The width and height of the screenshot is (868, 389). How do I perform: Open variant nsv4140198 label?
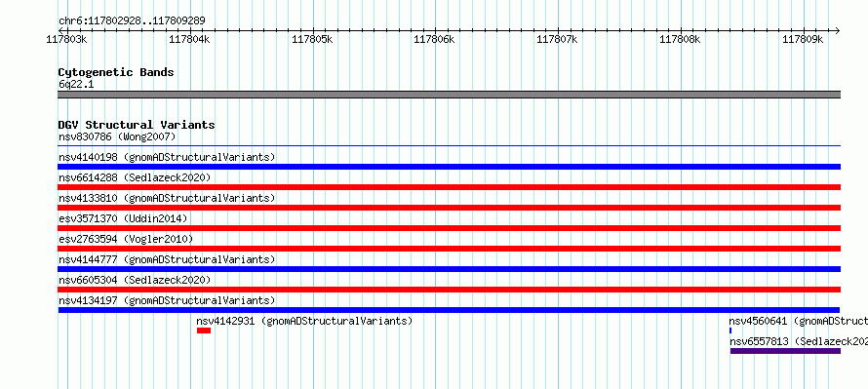(167, 157)
